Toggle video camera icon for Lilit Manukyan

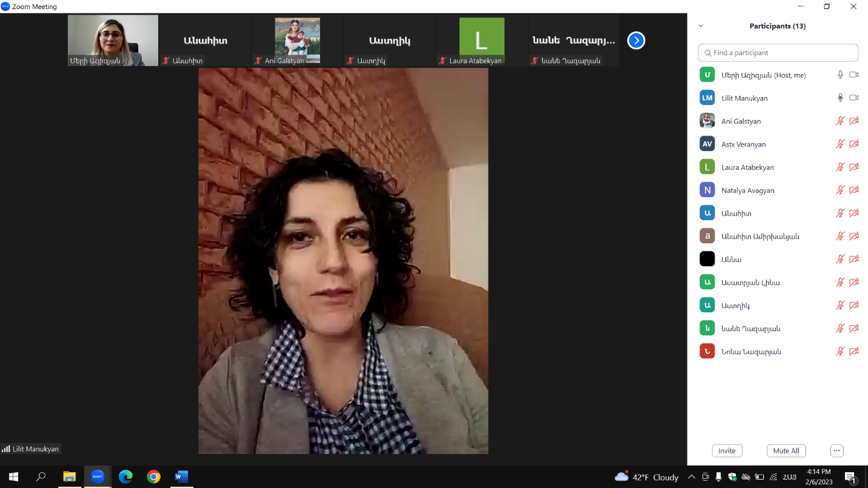click(x=854, y=98)
